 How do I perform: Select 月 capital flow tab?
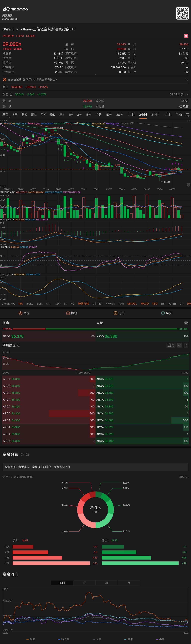point(129,583)
